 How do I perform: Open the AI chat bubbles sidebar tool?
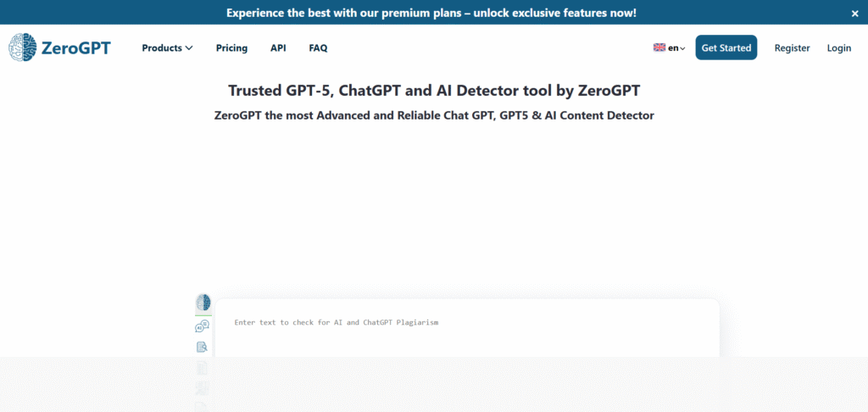pyautogui.click(x=203, y=326)
